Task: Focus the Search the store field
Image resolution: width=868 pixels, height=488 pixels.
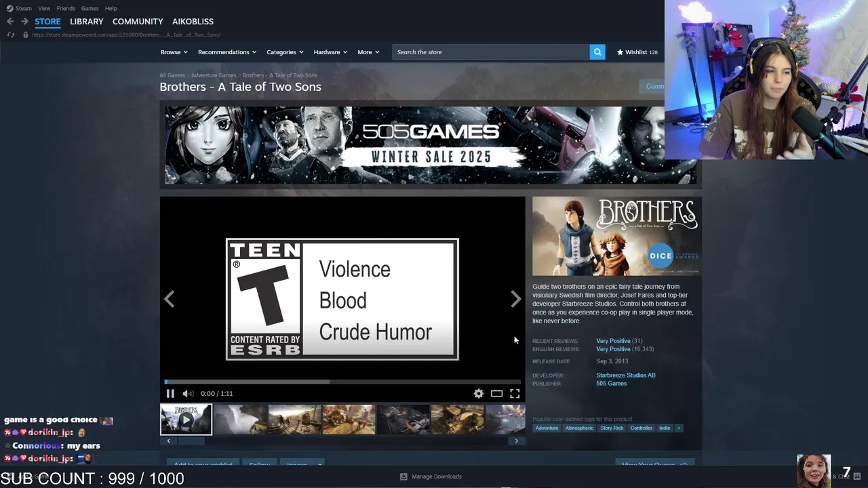Action: [491, 52]
